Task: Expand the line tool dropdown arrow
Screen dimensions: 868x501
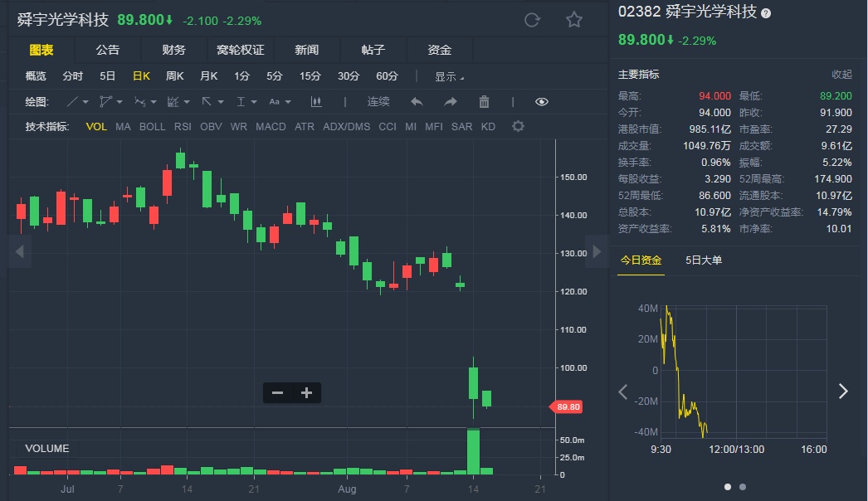Action: tap(85, 102)
